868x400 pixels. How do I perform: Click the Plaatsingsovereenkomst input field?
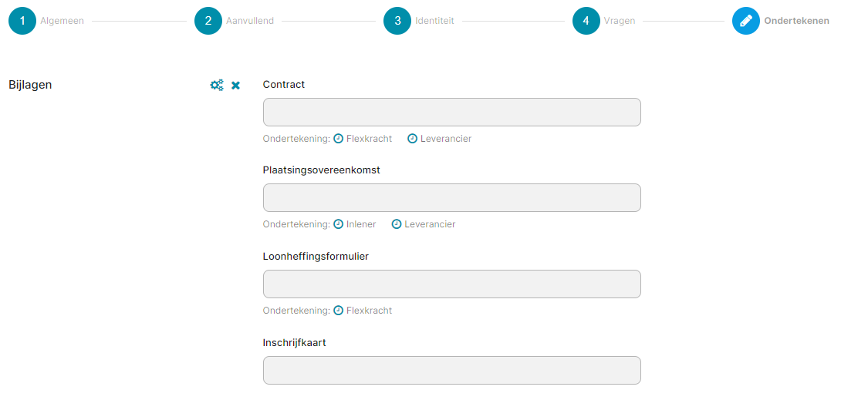(x=451, y=197)
